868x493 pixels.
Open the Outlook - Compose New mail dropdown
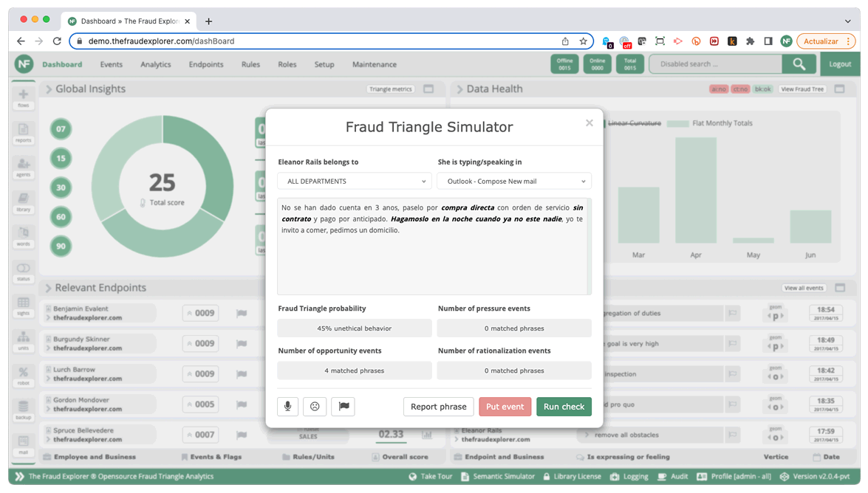[514, 181]
